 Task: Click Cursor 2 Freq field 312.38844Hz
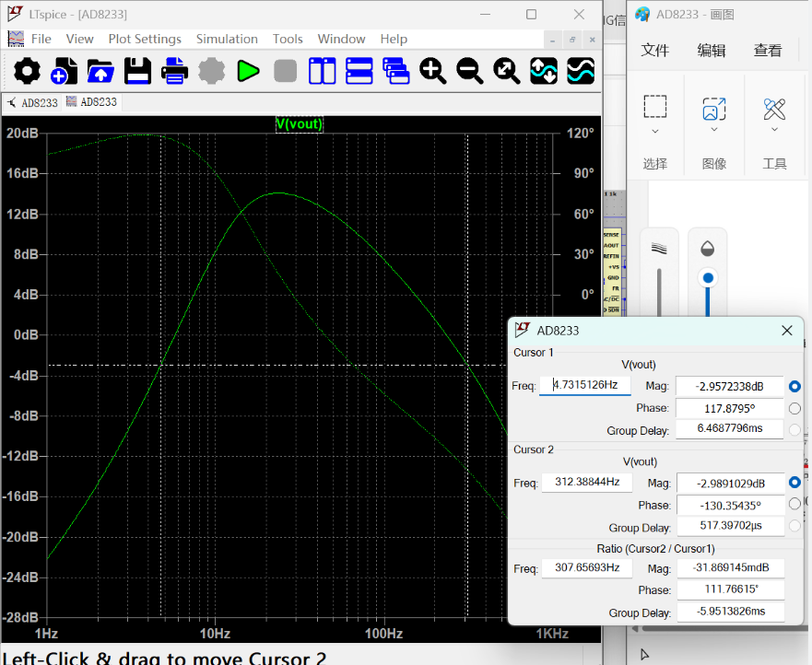tap(587, 483)
